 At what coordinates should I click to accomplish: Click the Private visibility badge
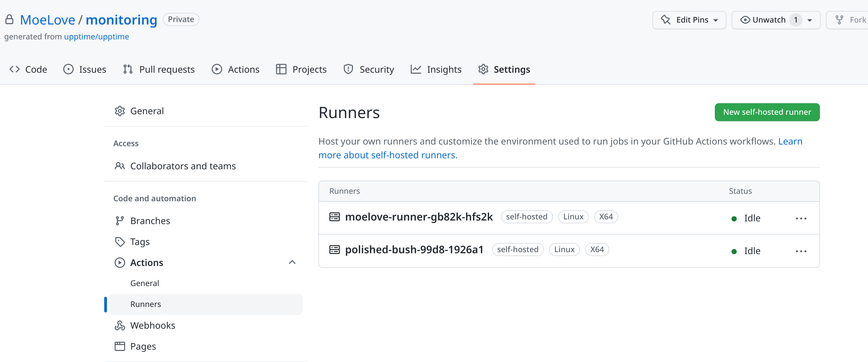pos(181,19)
